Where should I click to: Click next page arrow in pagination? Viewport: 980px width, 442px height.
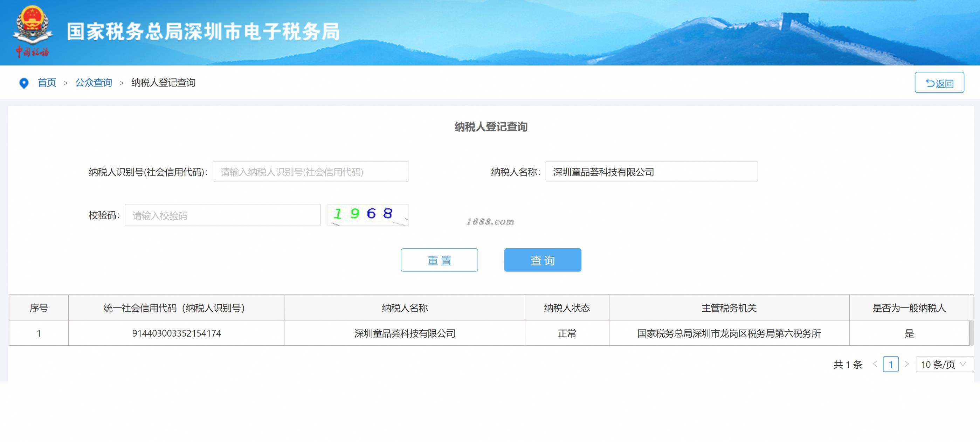tap(907, 364)
